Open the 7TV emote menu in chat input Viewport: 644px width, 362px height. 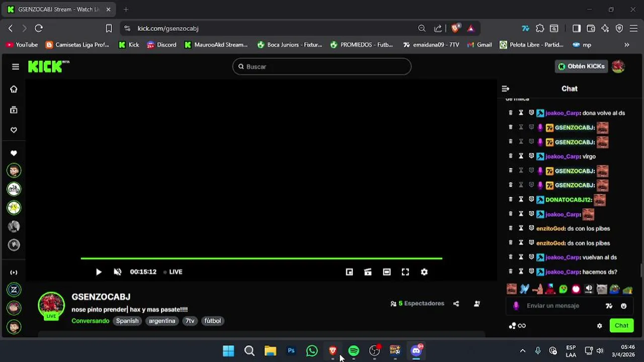pyautogui.click(x=609, y=306)
